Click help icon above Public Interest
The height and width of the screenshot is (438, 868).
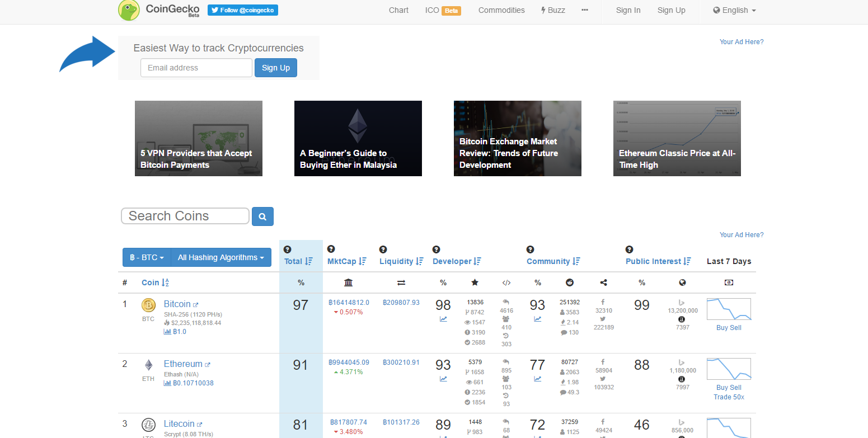pos(629,249)
